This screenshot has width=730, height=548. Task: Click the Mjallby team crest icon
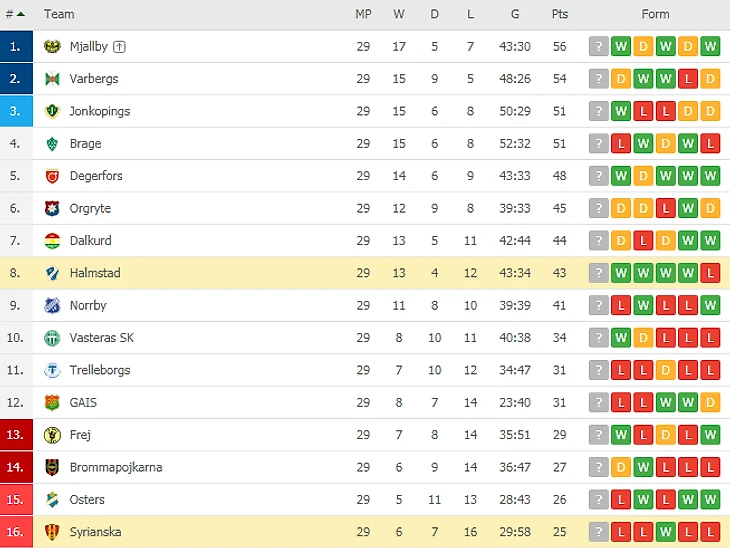(x=53, y=47)
